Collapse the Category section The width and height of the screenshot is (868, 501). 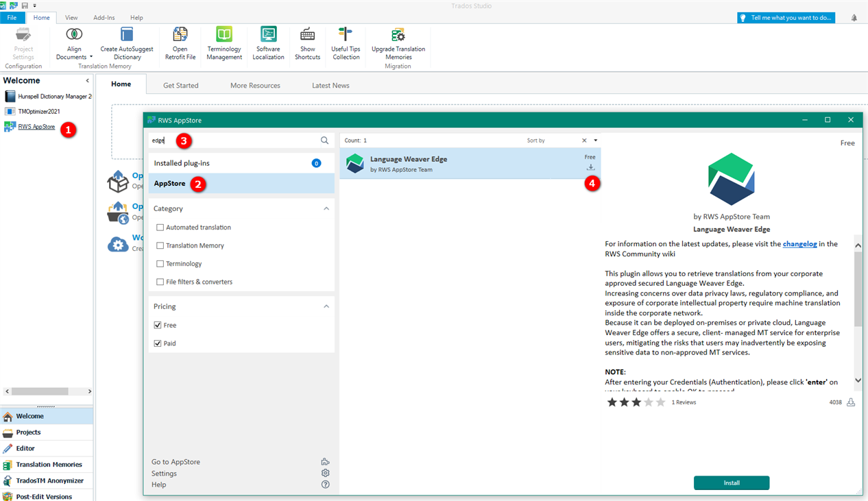(325, 208)
